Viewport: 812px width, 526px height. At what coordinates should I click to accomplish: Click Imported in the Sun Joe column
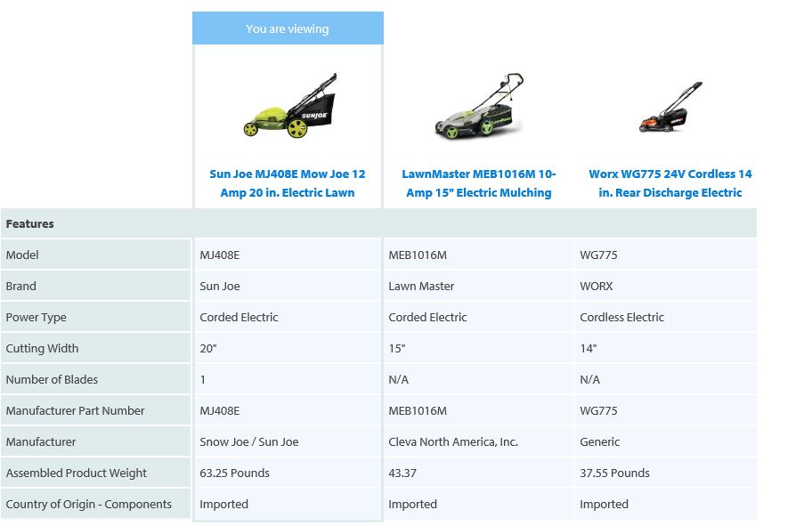223,505
